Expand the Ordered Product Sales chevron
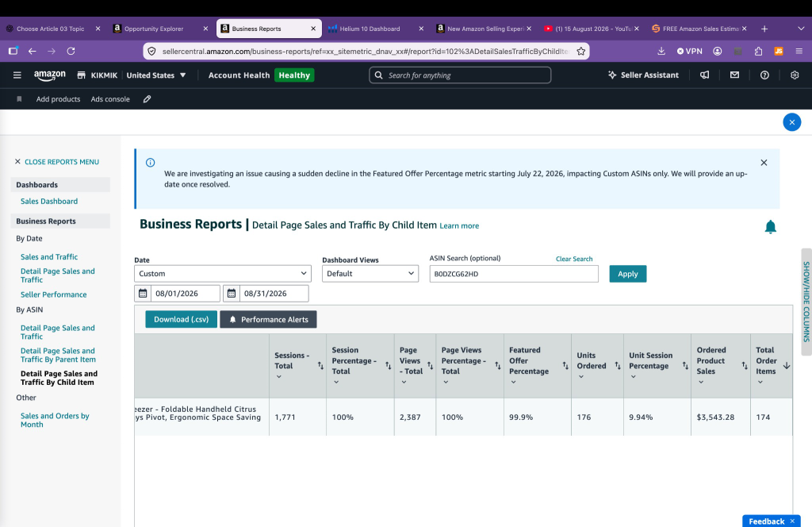 [701, 382]
